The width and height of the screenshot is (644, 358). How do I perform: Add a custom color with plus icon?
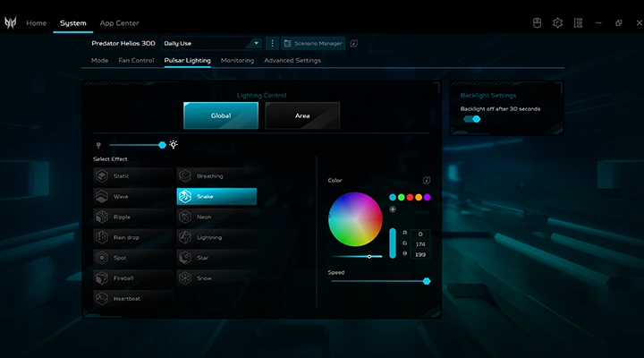tap(393, 209)
